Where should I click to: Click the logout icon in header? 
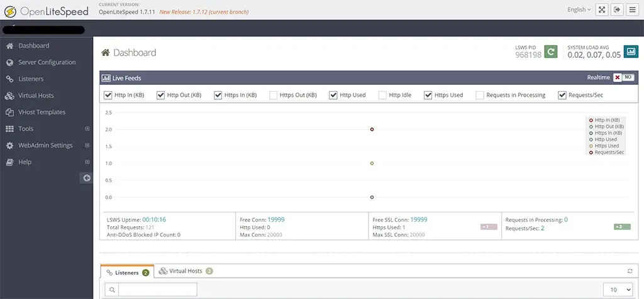617,10
